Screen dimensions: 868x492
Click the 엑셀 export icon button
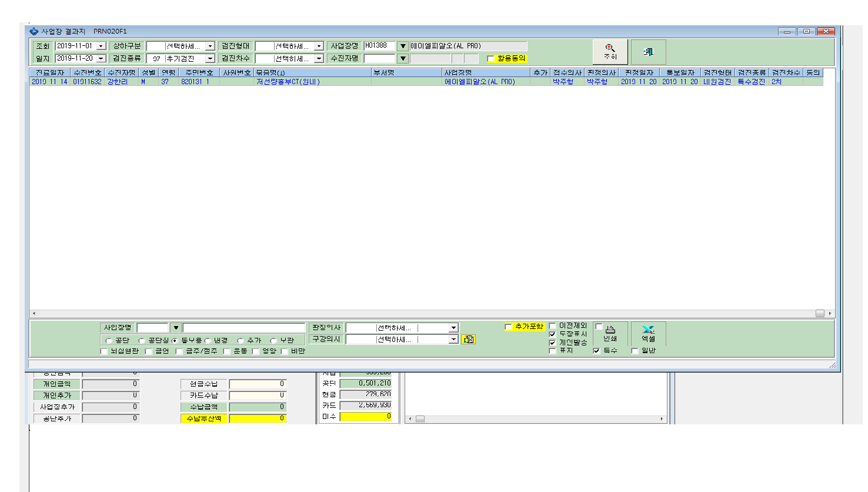click(x=649, y=333)
